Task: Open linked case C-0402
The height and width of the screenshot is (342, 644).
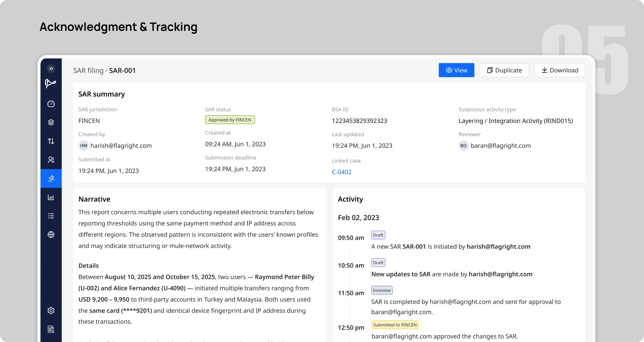Action: [342, 172]
